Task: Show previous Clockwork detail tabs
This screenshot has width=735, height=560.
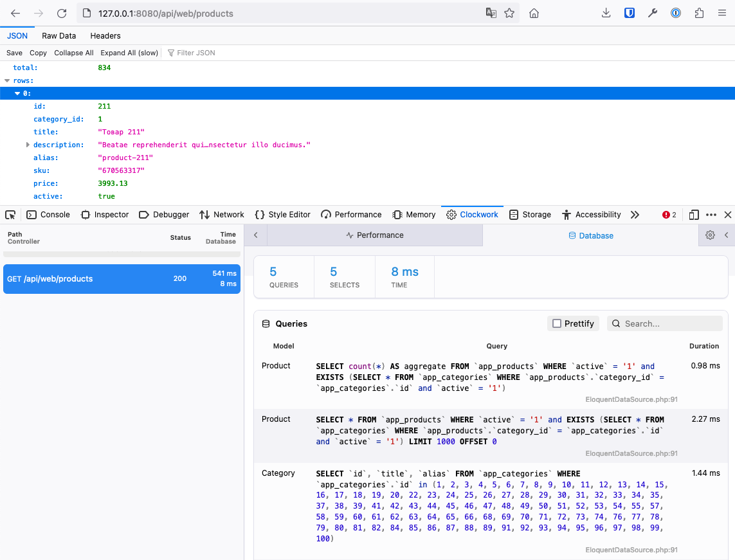Action: coord(255,235)
